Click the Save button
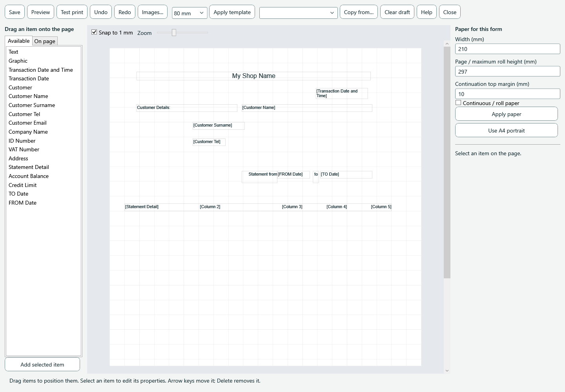 point(15,12)
